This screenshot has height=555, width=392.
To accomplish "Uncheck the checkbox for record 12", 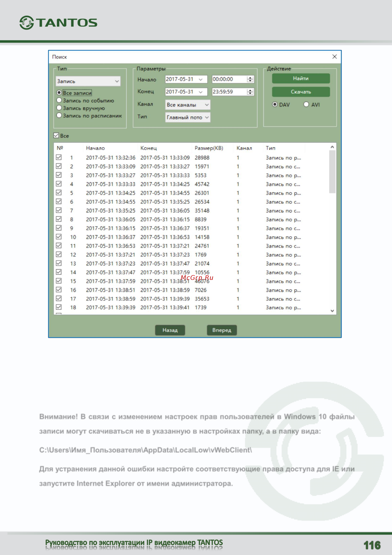I will coord(59,254).
